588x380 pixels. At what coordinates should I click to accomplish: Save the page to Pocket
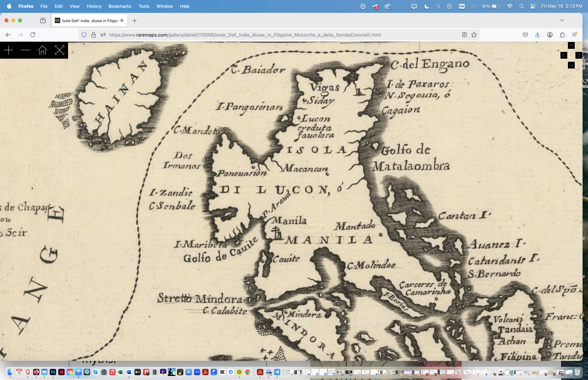coord(525,35)
